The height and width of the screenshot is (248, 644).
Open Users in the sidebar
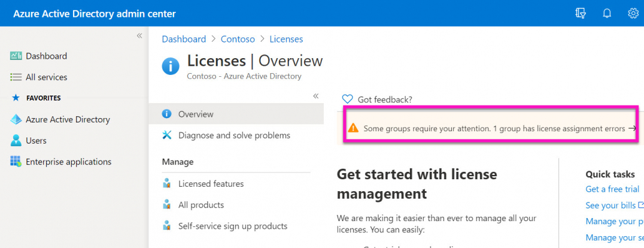(36, 141)
